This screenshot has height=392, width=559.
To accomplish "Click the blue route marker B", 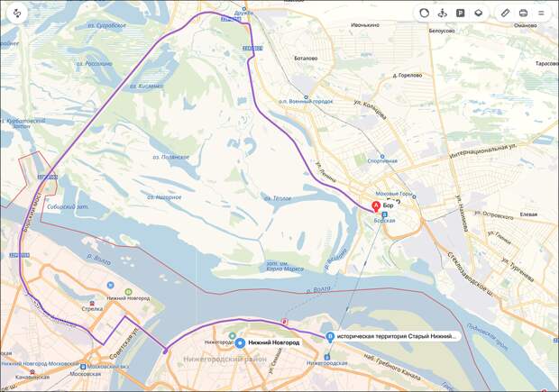I will coord(330,337).
